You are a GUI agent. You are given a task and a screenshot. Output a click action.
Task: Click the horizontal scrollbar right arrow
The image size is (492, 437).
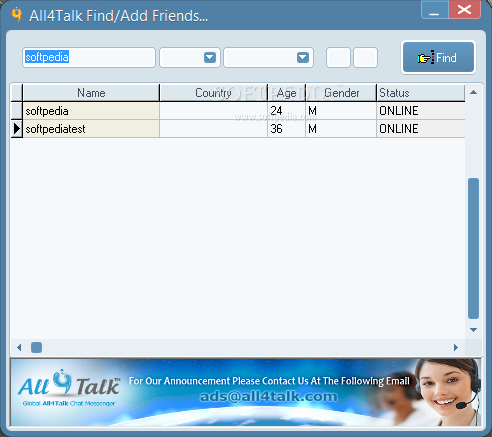coord(456,347)
